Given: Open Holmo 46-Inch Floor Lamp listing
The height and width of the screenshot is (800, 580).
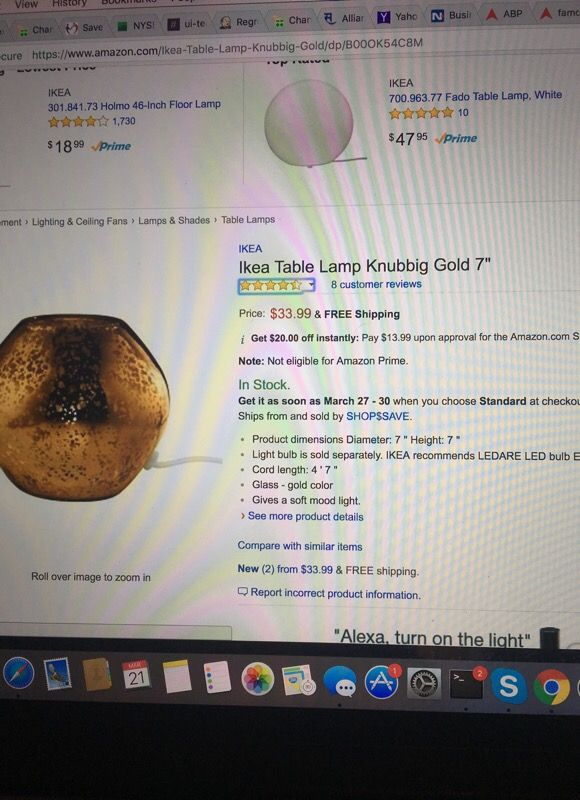Looking at the screenshot, I should tap(134, 106).
